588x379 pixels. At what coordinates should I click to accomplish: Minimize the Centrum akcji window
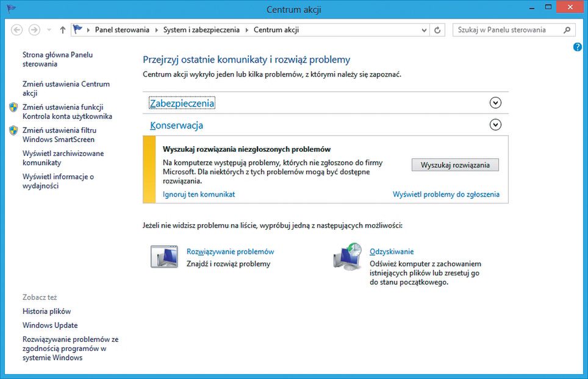[x=532, y=7]
